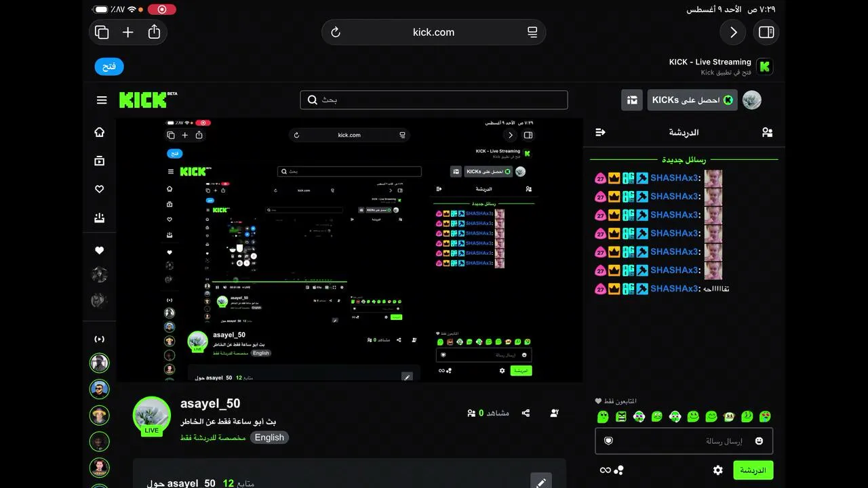Click SHASHAx3 username in text message
Viewport: 868px width, 488px height.
674,289
